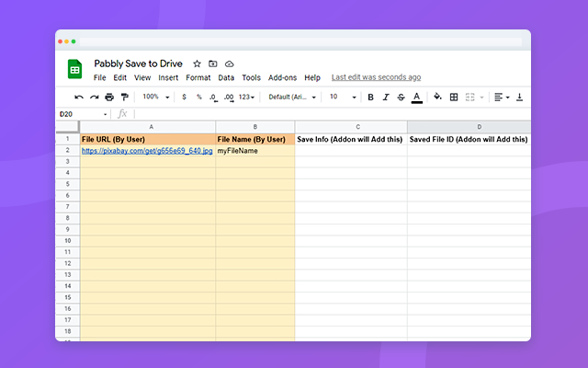
Task: Click the merge cells icon
Action: point(469,98)
